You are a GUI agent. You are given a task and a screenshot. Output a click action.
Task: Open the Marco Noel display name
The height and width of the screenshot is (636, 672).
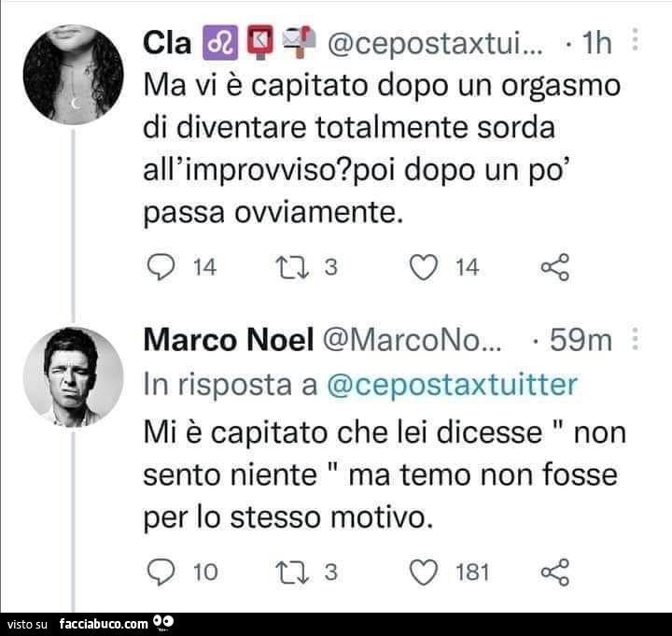click(228, 342)
